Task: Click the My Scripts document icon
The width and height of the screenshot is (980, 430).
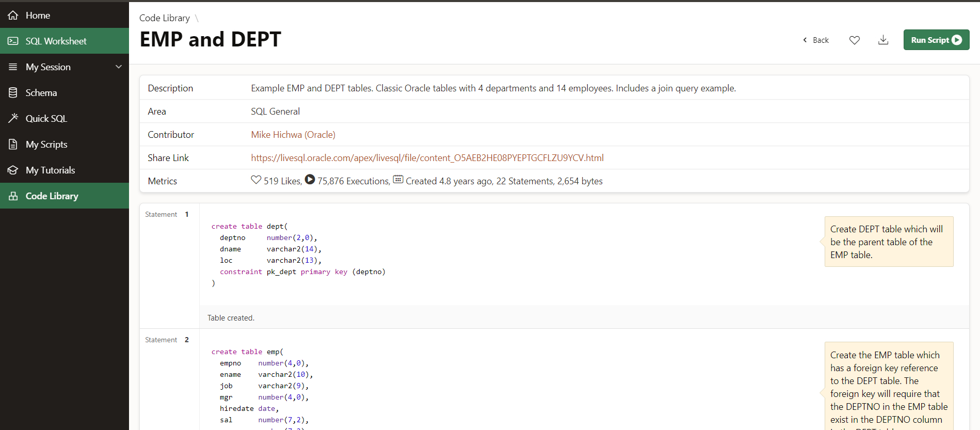Action: click(x=13, y=145)
